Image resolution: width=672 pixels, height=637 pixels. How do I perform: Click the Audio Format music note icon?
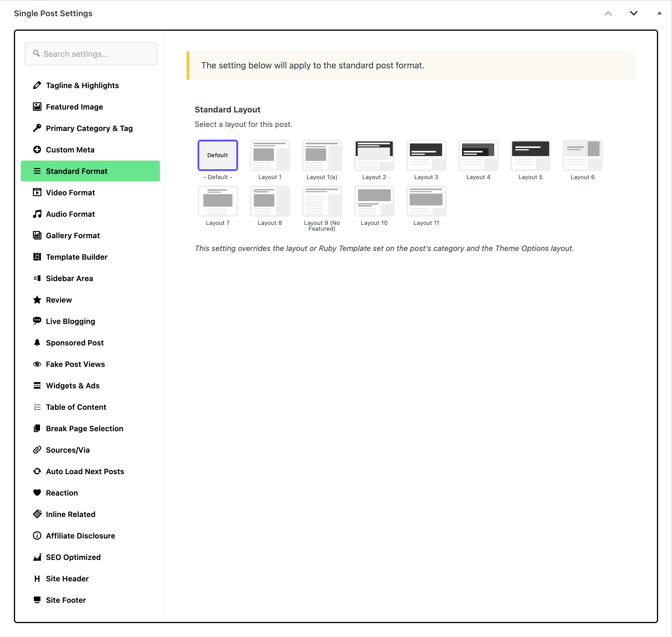tap(37, 214)
